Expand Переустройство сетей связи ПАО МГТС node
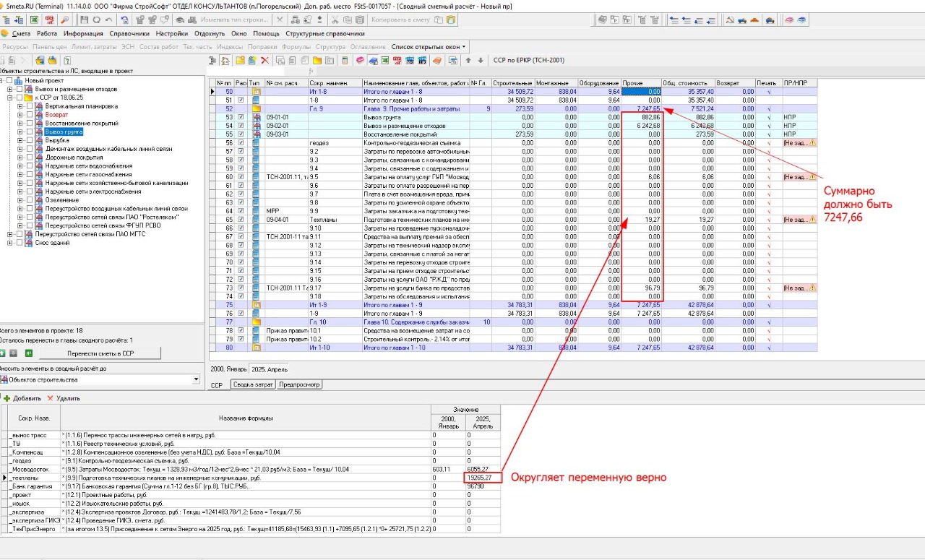The height and width of the screenshot is (560, 925). point(10,234)
